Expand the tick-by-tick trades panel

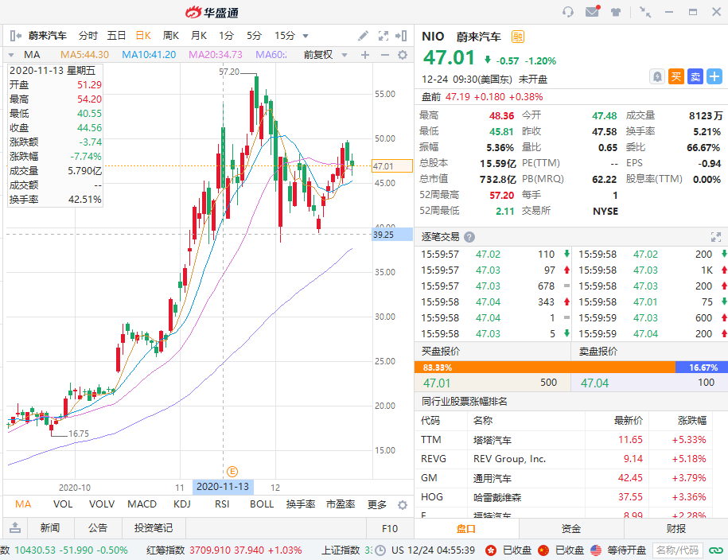point(716,237)
